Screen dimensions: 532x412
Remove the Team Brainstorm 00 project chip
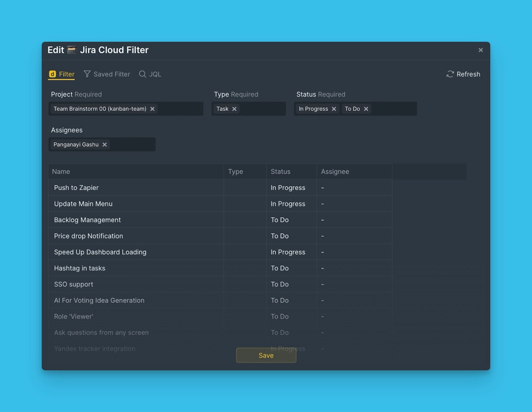click(x=152, y=109)
